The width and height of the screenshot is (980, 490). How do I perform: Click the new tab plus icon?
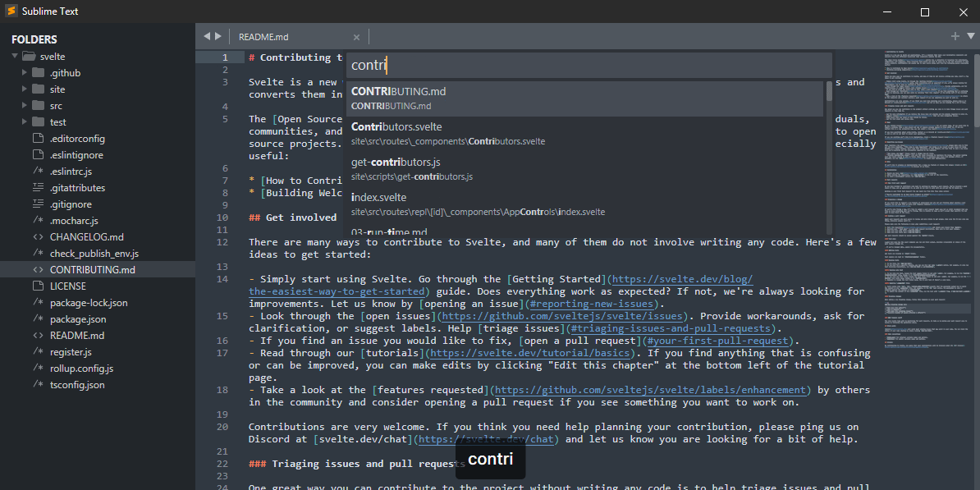(x=955, y=36)
